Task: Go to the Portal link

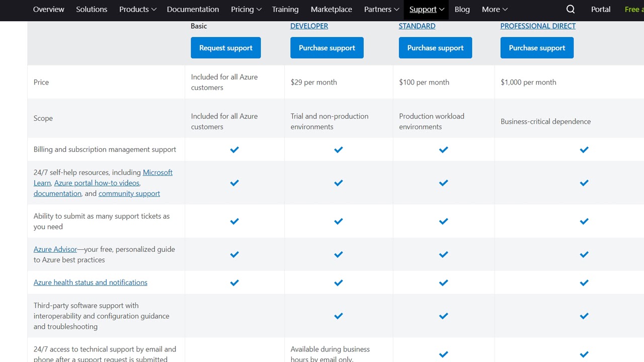Action: [x=601, y=9]
